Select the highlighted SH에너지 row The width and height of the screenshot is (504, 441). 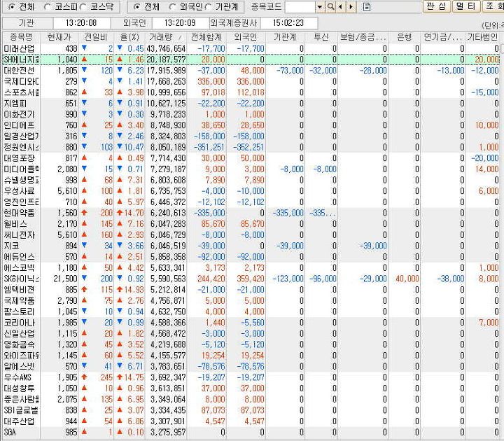[x=251, y=59]
